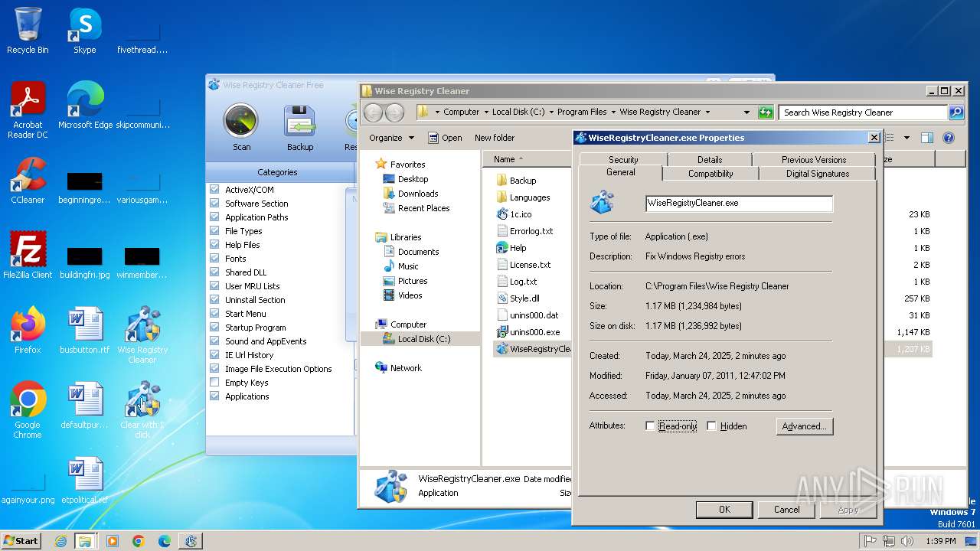Select Documents under Libraries
Viewport: 980px width, 551px height.
(411, 252)
